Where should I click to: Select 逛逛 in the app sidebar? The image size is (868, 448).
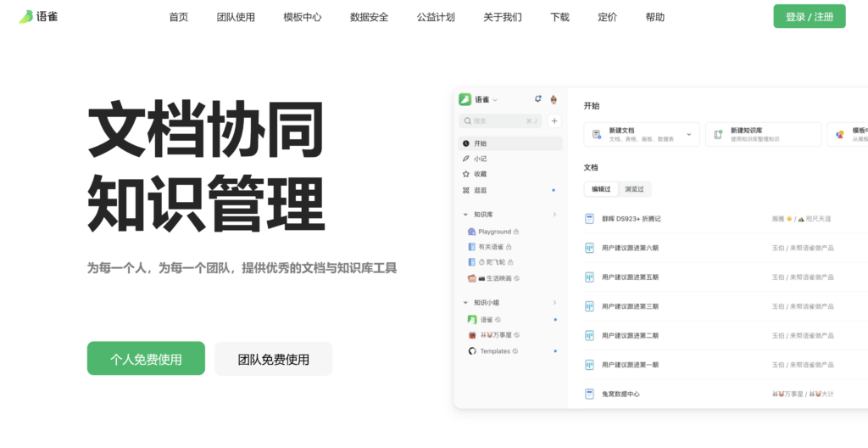point(509,190)
